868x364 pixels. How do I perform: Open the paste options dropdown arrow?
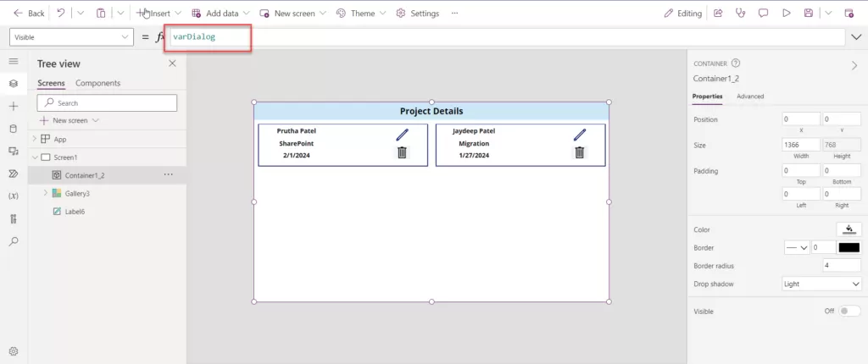pos(120,14)
